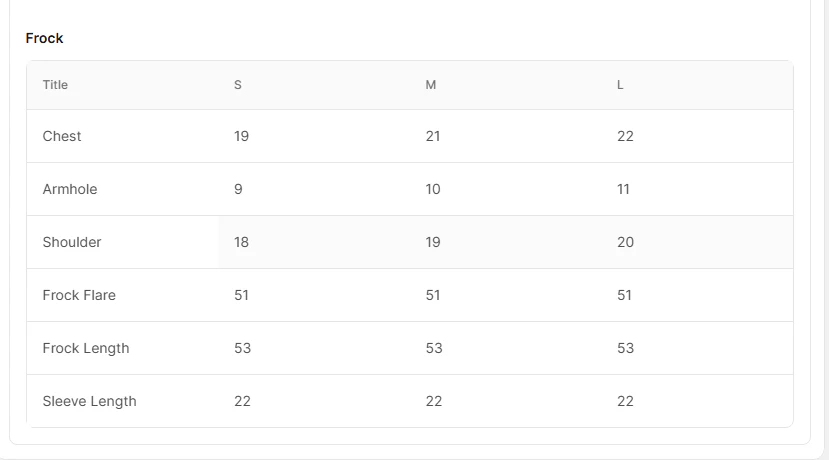Click the S size column header
829x460 pixels.
[x=238, y=85]
